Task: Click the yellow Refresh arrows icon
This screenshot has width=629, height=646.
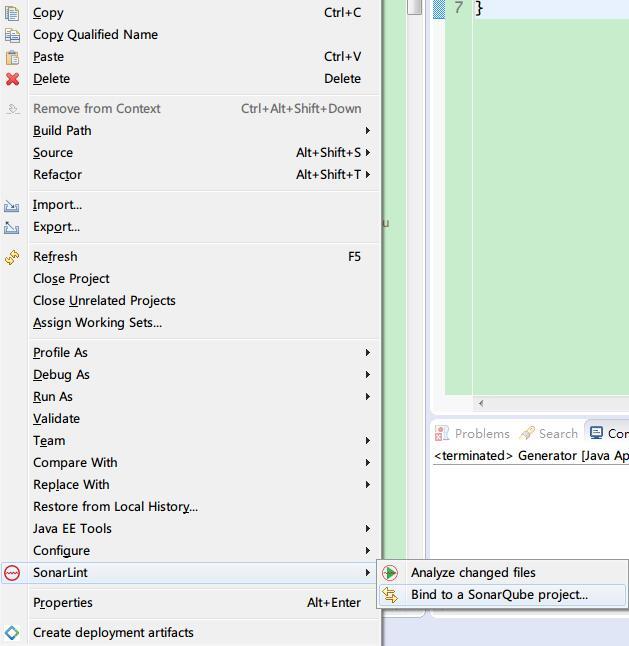Action: (12, 257)
